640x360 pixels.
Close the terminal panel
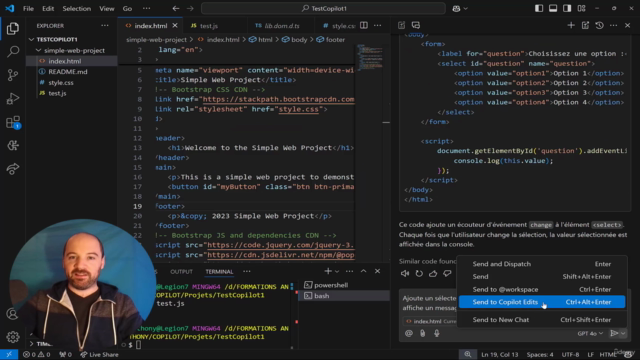click(378, 271)
